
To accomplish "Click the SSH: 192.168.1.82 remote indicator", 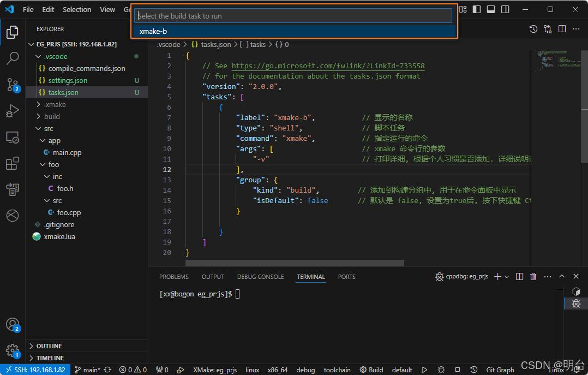I will coord(35,370).
